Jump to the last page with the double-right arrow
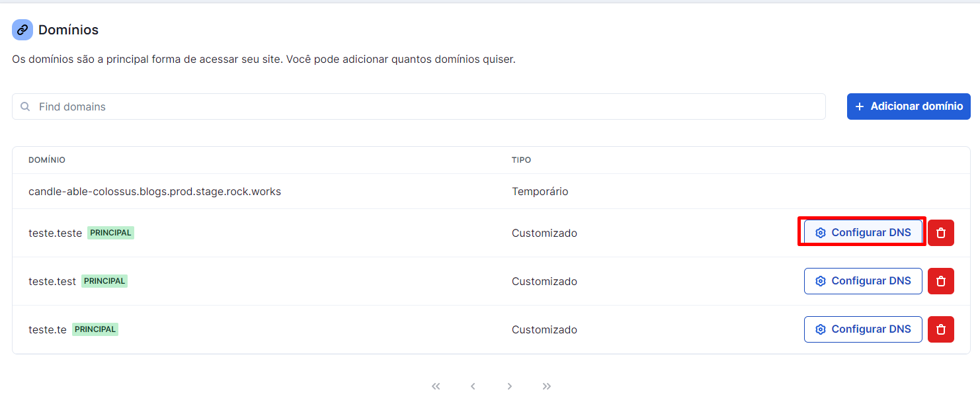Screen dimensions: 980x420 (x=547, y=386)
